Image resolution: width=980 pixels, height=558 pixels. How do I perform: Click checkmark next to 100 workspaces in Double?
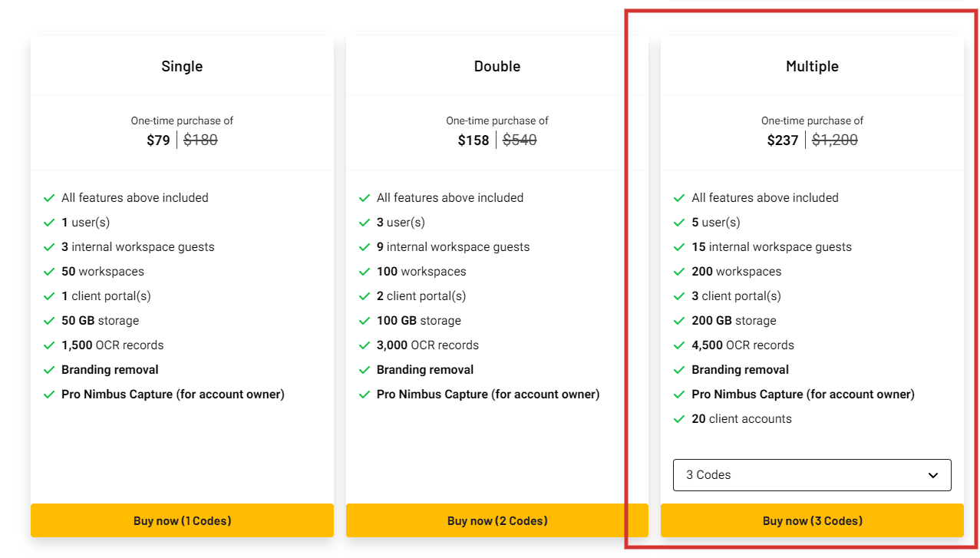[365, 272]
